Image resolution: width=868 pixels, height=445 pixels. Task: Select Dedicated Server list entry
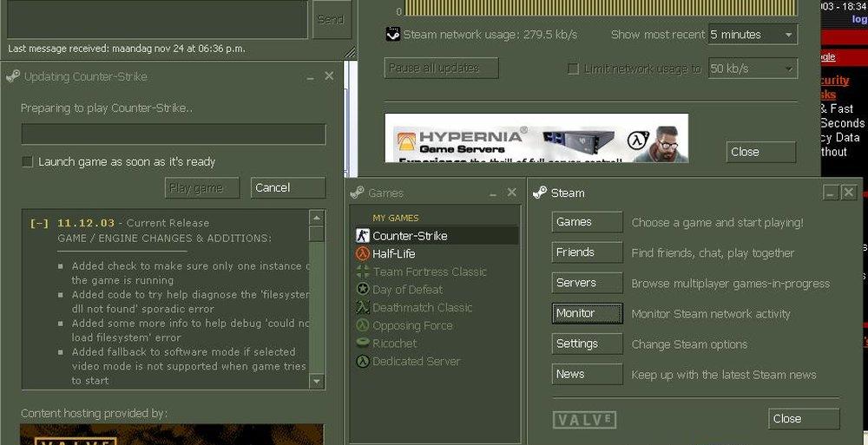point(435,361)
